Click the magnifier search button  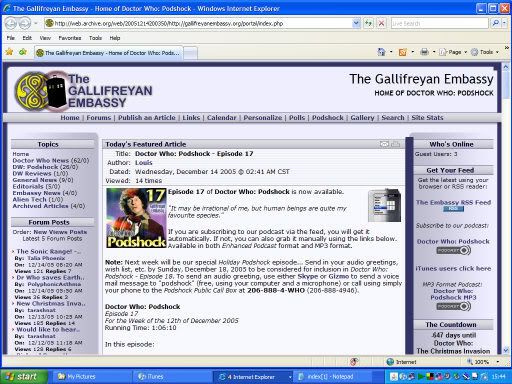click(496, 23)
